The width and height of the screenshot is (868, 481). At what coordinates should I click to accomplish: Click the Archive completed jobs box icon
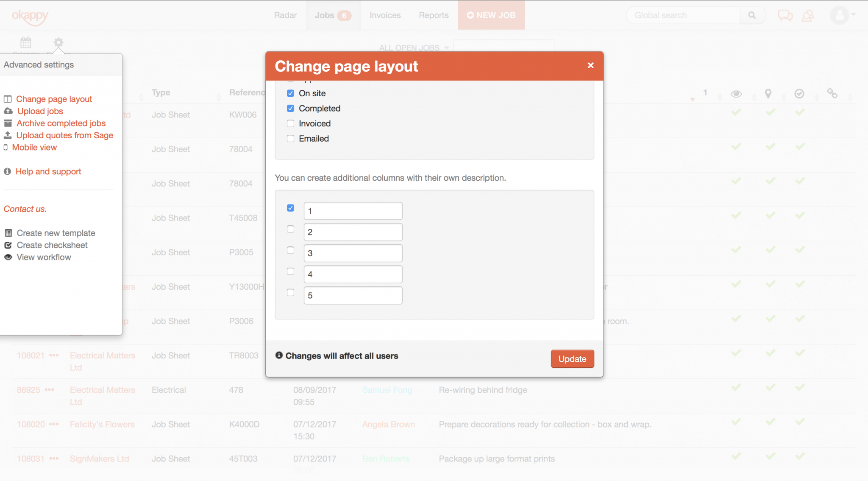coord(8,123)
